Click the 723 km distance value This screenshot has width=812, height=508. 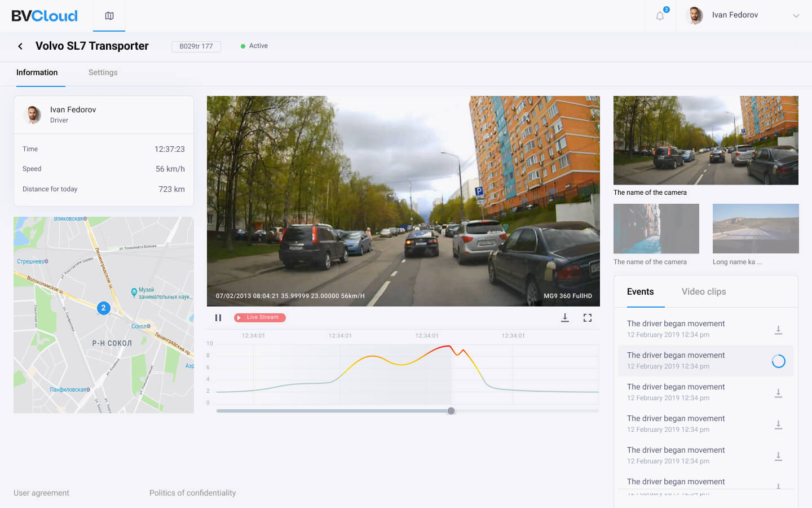click(x=171, y=189)
